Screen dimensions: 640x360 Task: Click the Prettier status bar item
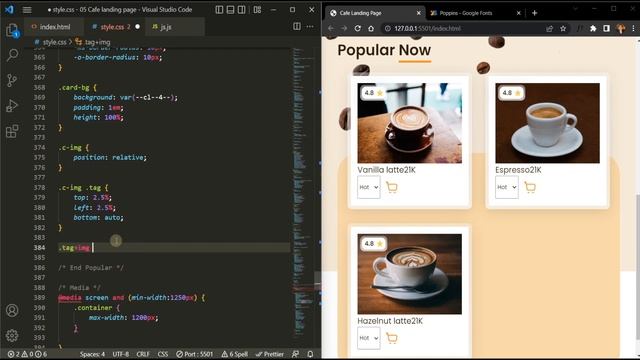point(270,354)
